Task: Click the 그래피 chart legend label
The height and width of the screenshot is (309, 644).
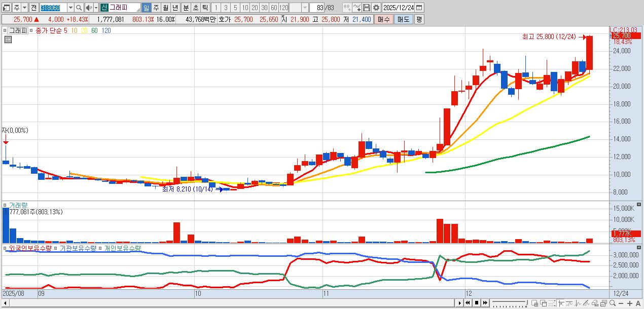Action: [x=18, y=30]
